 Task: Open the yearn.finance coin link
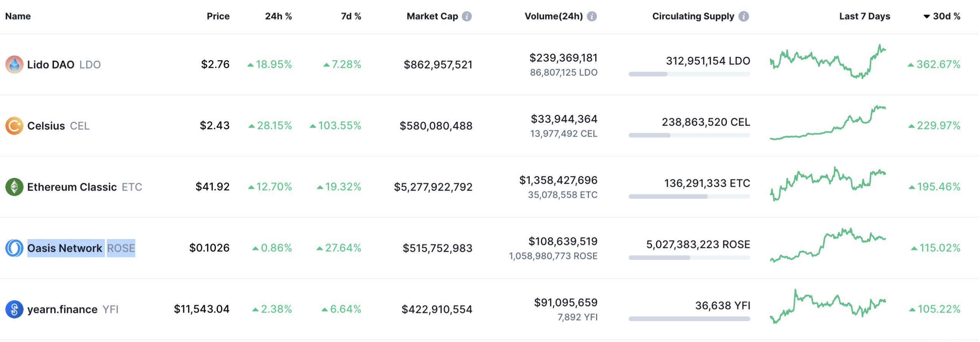[x=62, y=309]
